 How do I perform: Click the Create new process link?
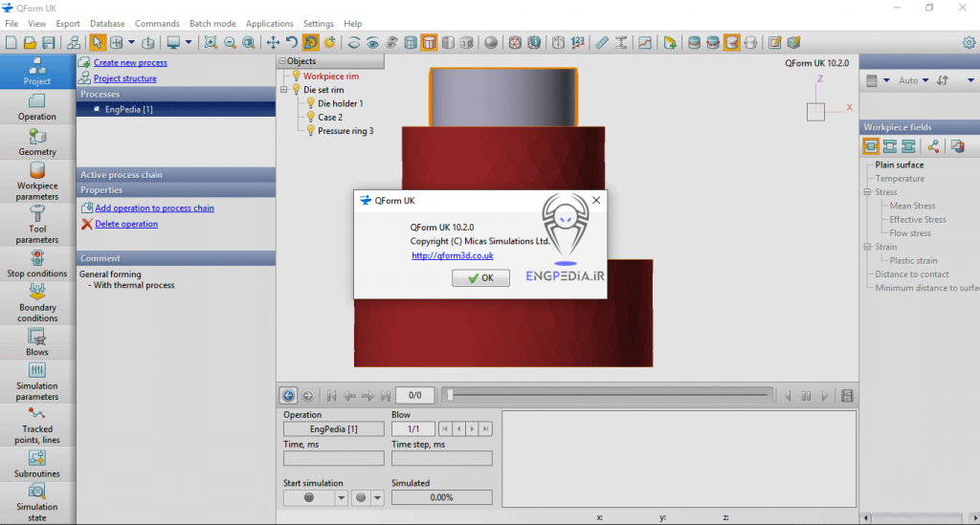(130, 63)
